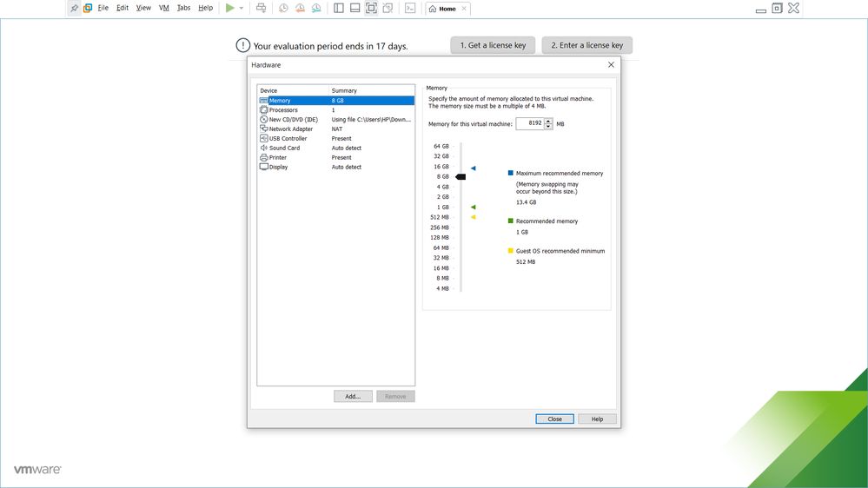Image resolution: width=868 pixels, height=488 pixels.
Task: Click the pin icon in the toolbar
Action: tap(74, 8)
